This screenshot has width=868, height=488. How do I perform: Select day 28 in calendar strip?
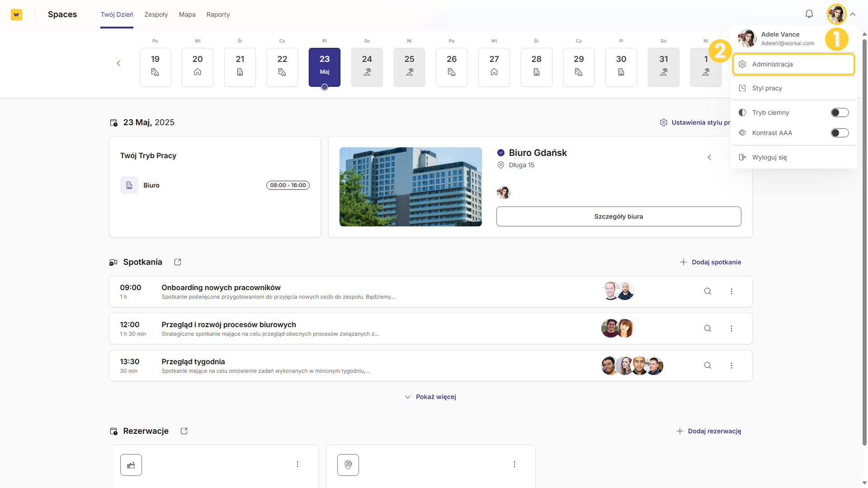coord(536,67)
